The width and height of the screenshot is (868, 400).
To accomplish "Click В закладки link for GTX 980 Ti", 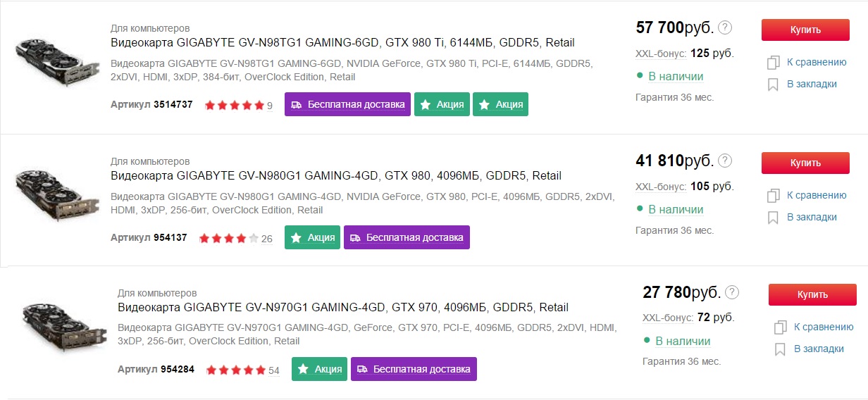I will (812, 84).
